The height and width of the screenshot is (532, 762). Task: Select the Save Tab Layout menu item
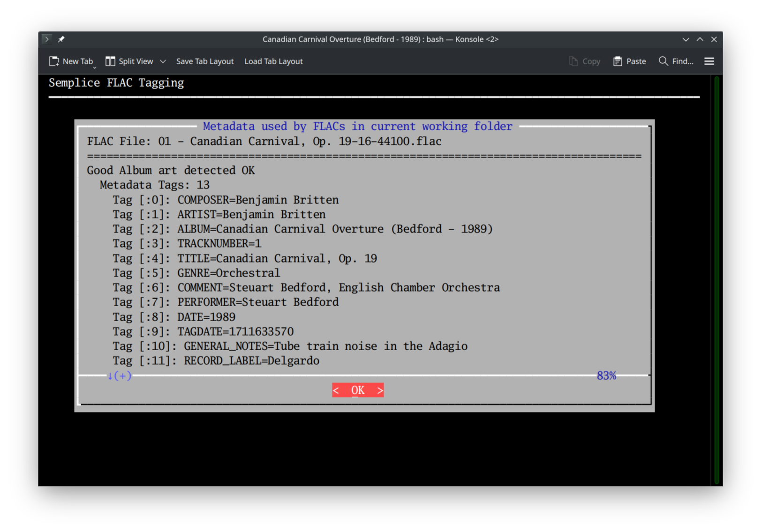pyautogui.click(x=205, y=61)
